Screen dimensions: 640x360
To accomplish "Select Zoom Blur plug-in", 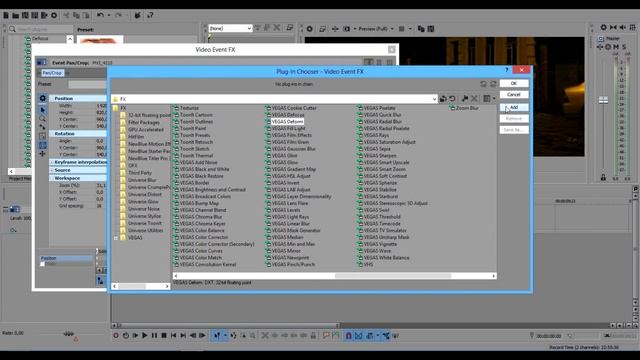I will coord(467,108).
